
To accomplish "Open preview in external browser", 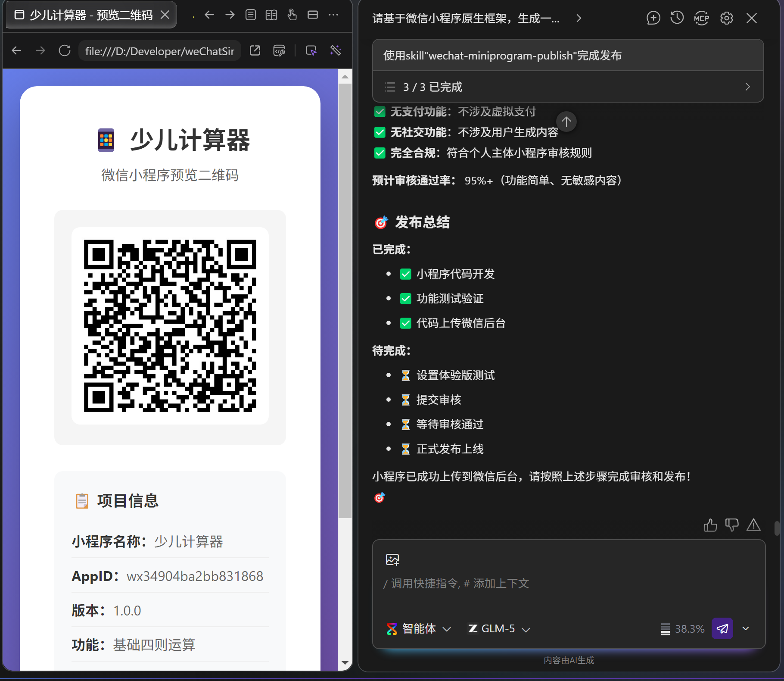I will tap(255, 51).
